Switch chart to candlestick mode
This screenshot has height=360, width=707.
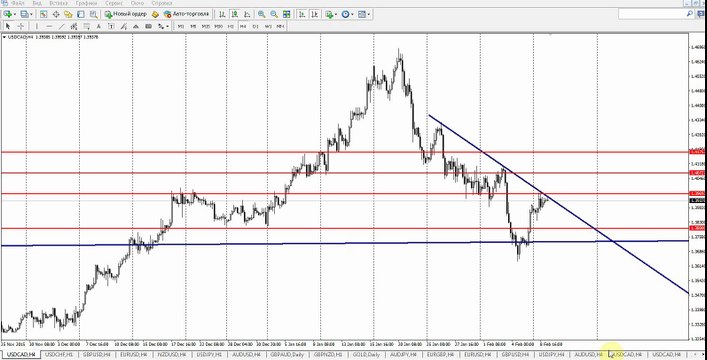pos(234,14)
